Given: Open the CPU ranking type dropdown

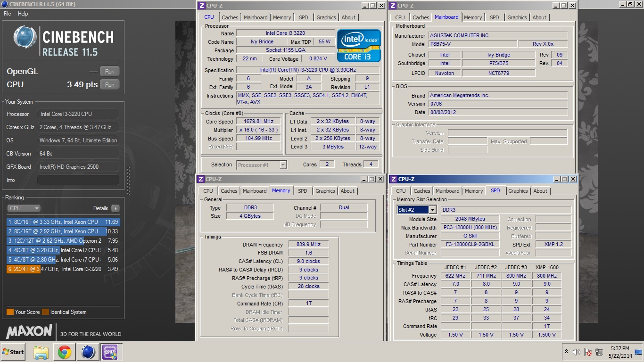Looking at the screenshot, I should tap(24, 208).
